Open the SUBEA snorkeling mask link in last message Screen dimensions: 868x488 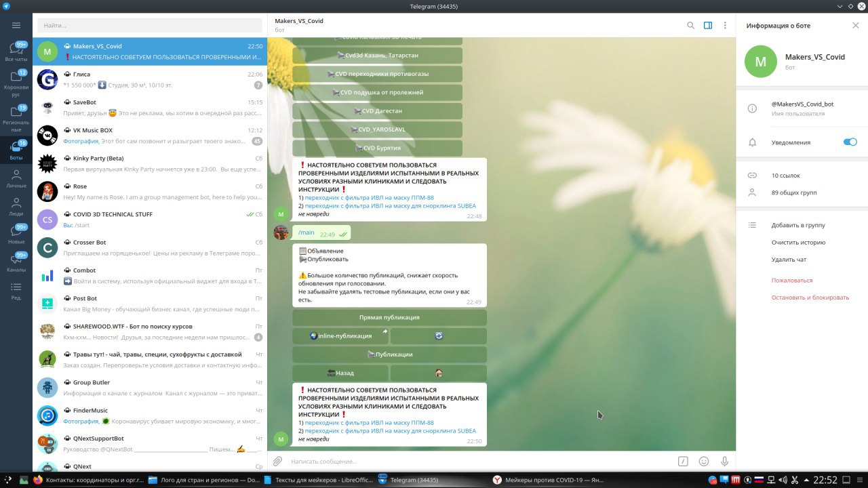(x=390, y=430)
